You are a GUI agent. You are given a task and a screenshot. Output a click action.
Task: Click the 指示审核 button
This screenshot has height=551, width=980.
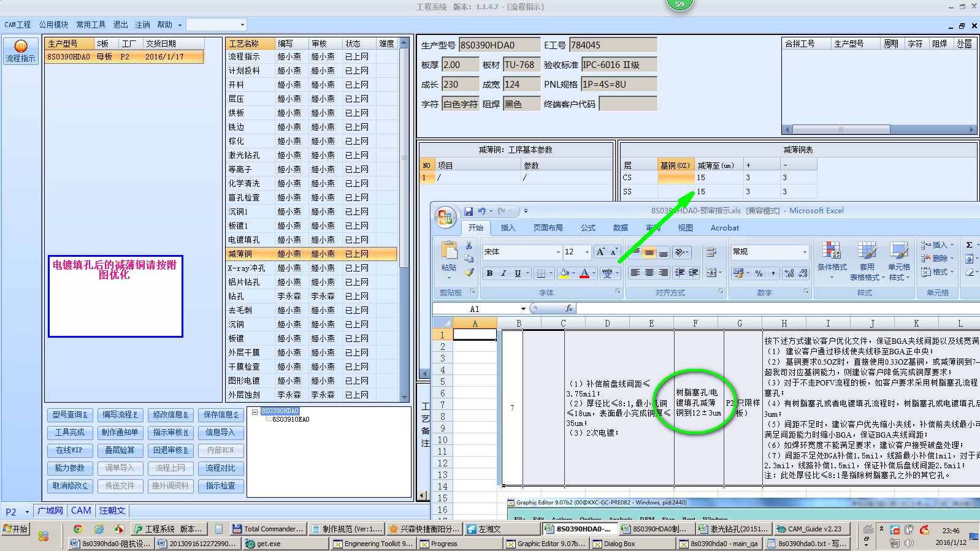pos(170,433)
